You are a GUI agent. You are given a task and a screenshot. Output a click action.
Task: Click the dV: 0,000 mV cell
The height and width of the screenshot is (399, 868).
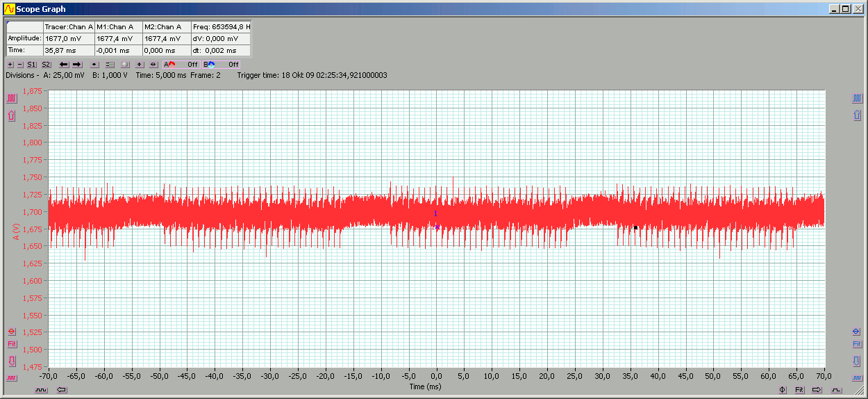[221, 39]
